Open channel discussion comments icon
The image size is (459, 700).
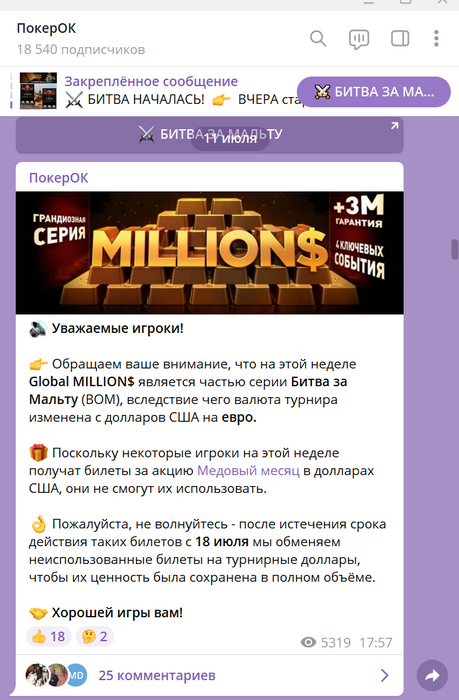point(359,39)
